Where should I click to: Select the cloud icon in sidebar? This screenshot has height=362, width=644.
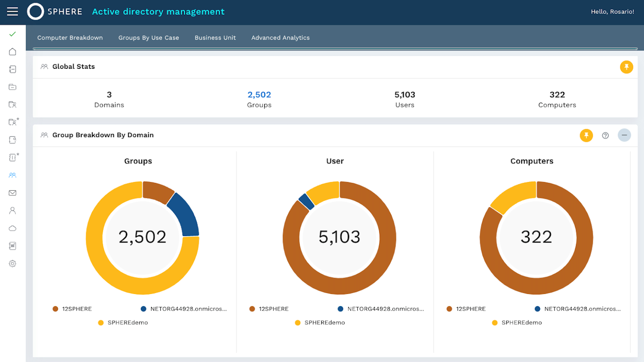tap(12, 228)
